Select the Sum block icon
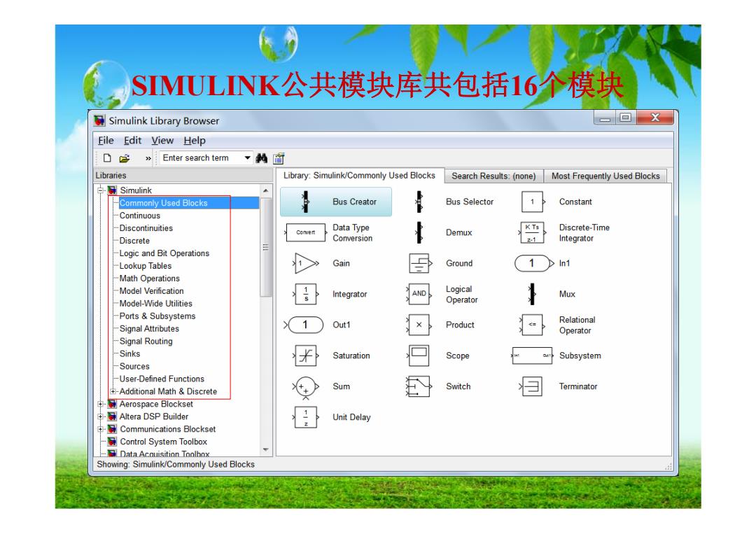 click(x=306, y=387)
